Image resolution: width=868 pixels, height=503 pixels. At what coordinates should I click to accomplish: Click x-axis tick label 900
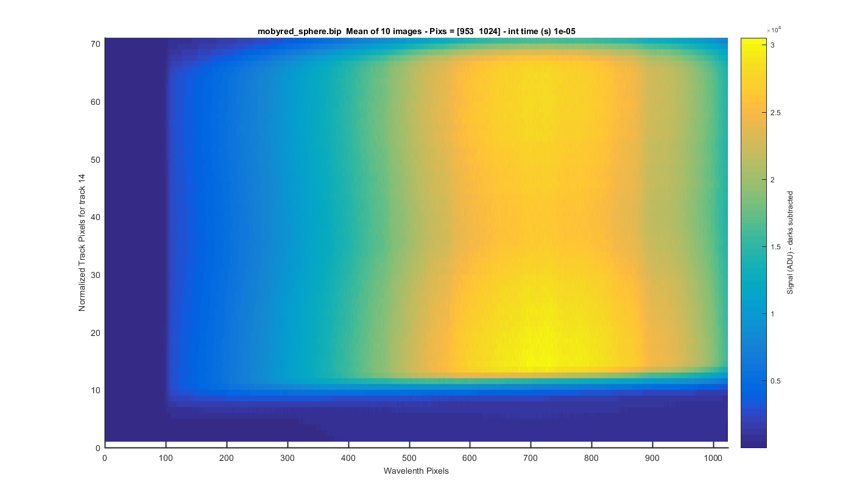652,457
